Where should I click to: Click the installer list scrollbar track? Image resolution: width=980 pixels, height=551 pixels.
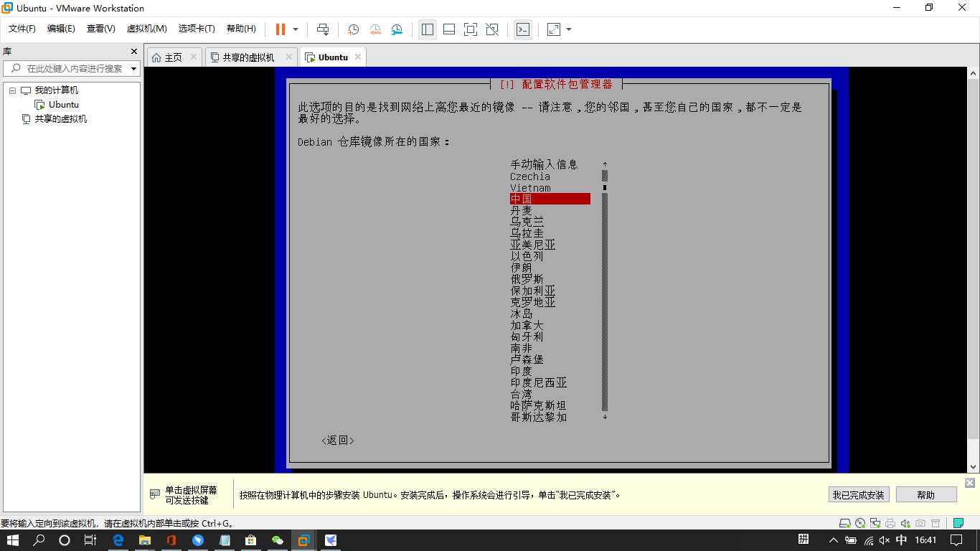[x=605, y=291]
